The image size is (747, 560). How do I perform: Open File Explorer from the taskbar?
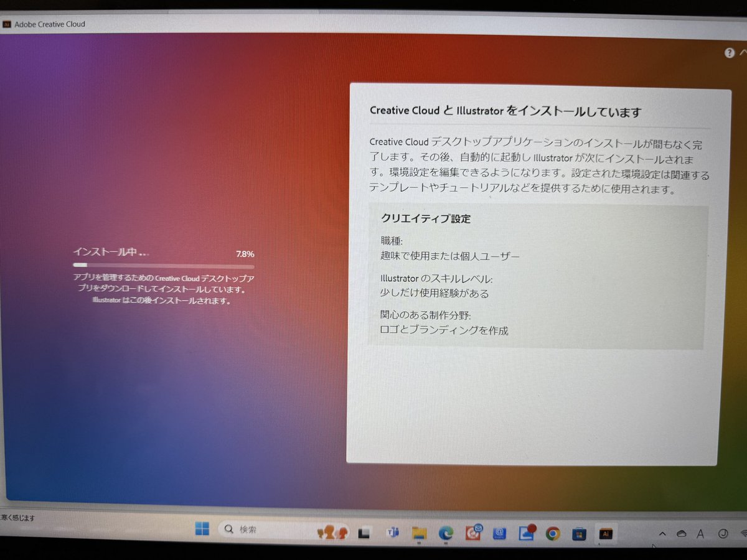point(419,533)
